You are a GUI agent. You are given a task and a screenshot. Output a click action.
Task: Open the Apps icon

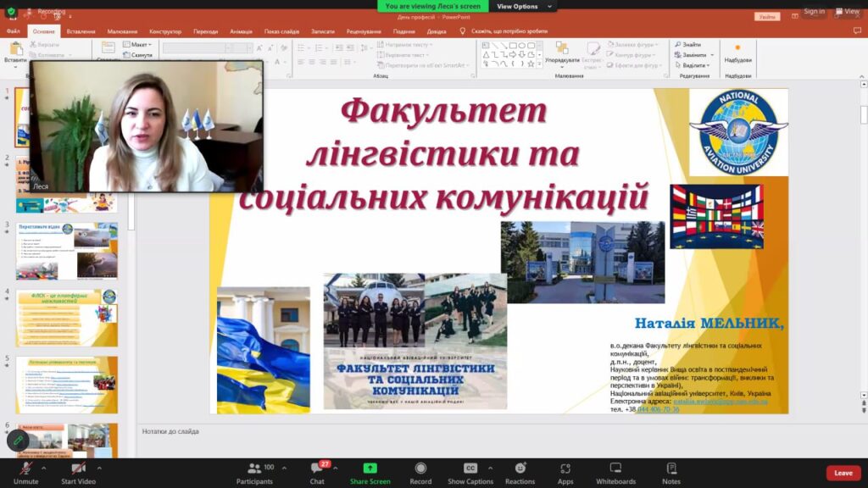(x=565, y=469)
